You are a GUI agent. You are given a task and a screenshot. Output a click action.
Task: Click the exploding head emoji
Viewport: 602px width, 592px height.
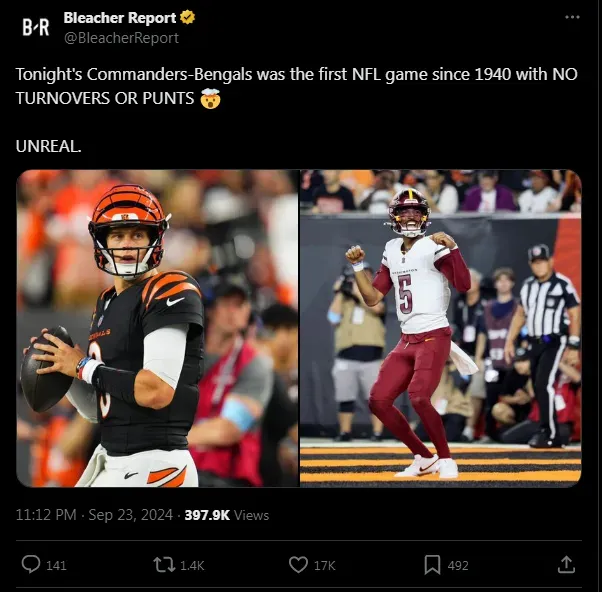click(210, 99)
